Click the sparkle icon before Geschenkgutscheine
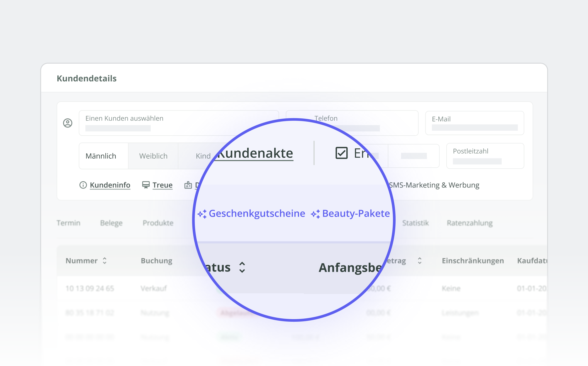Viewport: 588px width, 366px height. [x=202, y=214]
